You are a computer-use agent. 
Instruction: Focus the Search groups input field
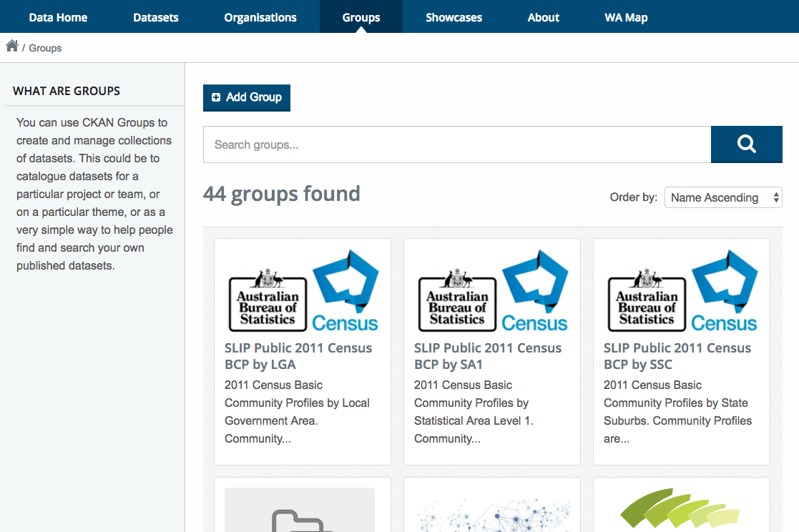point(457,144)
